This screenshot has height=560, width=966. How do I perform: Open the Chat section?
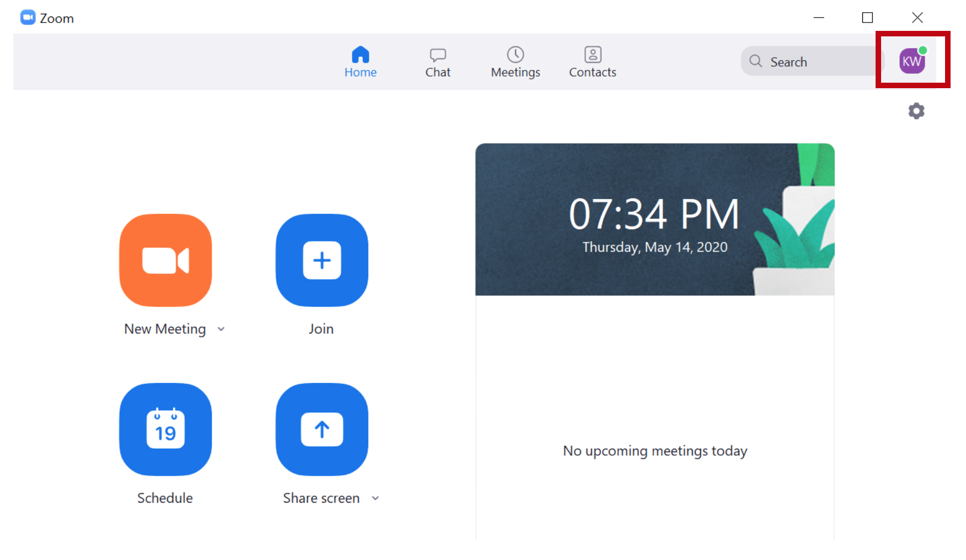click(437, 62)
